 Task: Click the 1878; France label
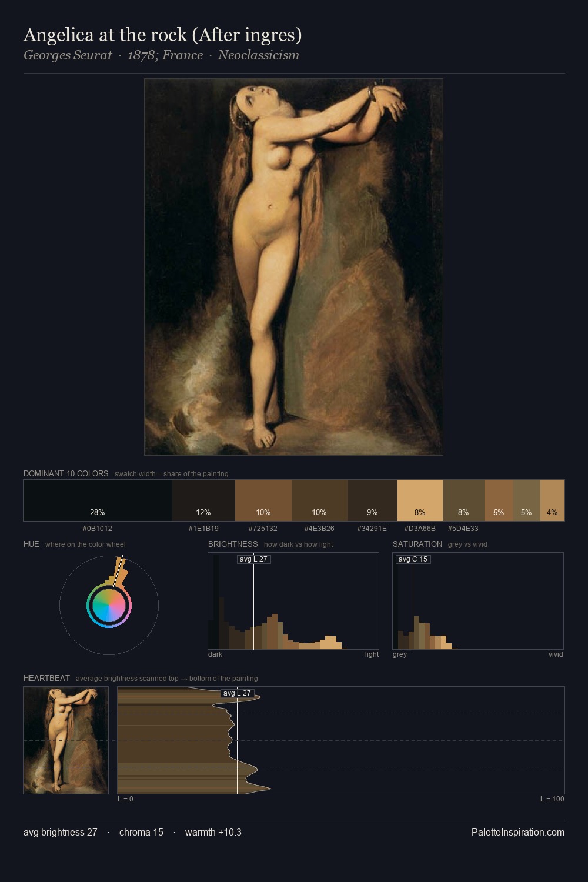pos(165,55)
